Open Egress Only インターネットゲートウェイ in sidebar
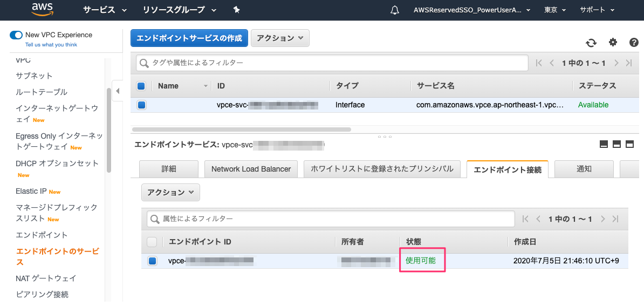Screen dimensions: 644x306 coord(59,141)
